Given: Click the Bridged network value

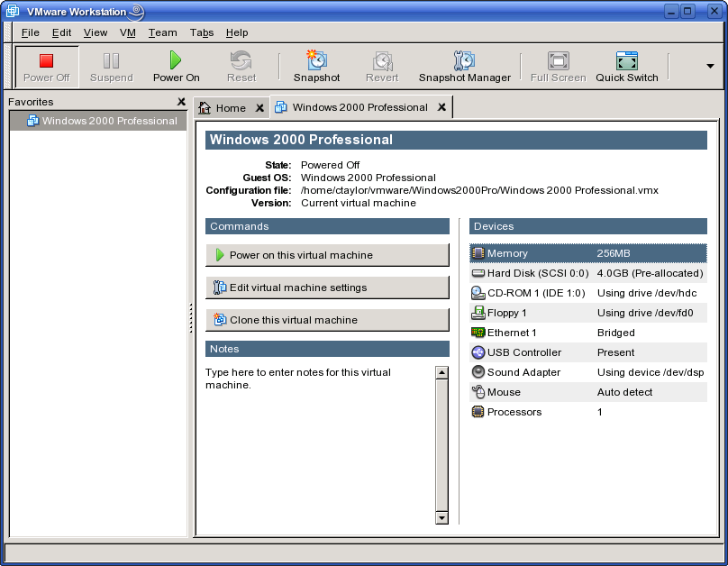Looking at the screenshot, I should [x=615, y=333].
